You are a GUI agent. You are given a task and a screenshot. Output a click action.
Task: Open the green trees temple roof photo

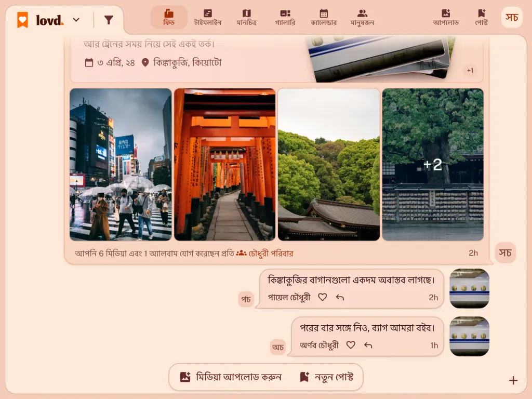329,165
